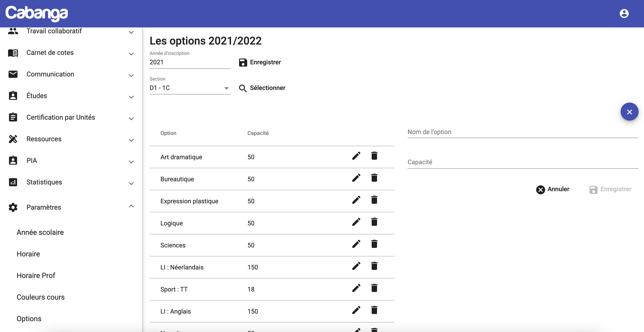This screenshot has height=332, width=644.
Task: Click the Paramètres menu item in sidebar
Action: pyautogui.click(x=44, y=207)
